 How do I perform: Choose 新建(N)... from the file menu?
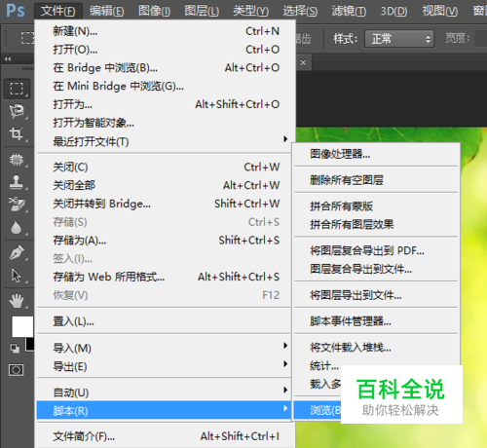click(166, 31)
